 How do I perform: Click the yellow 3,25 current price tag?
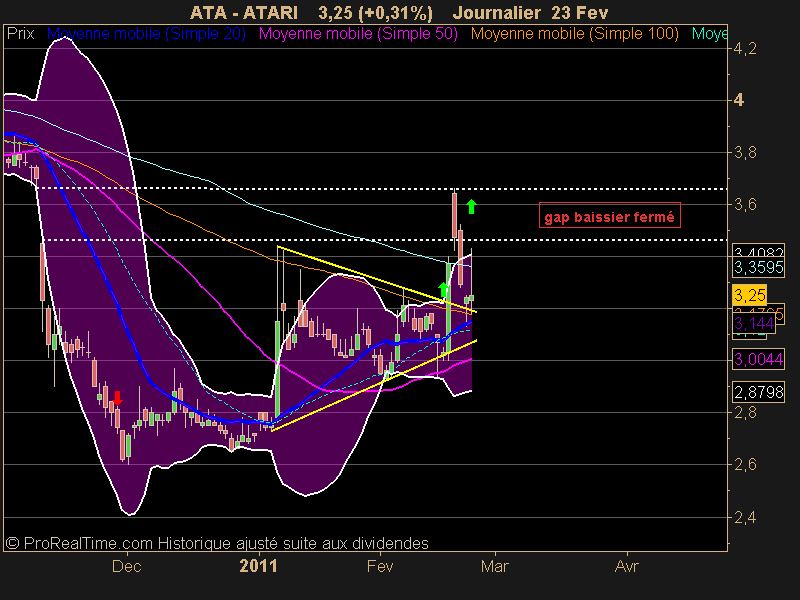[x=749, y=295]
